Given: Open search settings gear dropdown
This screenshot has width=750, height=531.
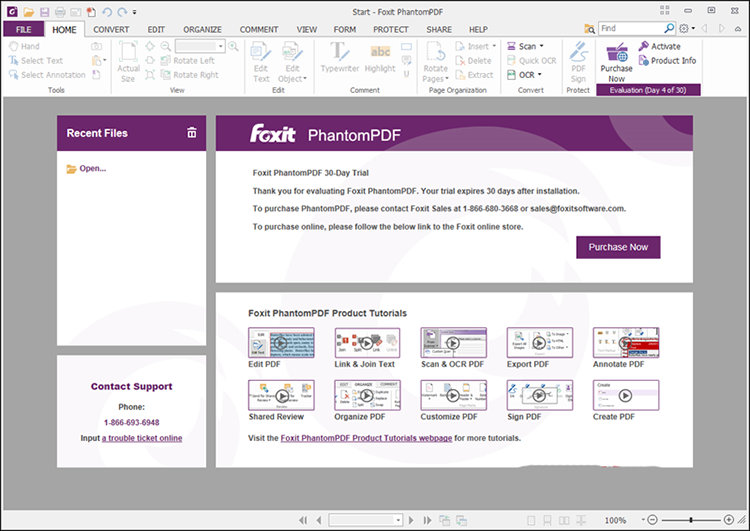Looking at the screenshot, I should click(687, 29).
